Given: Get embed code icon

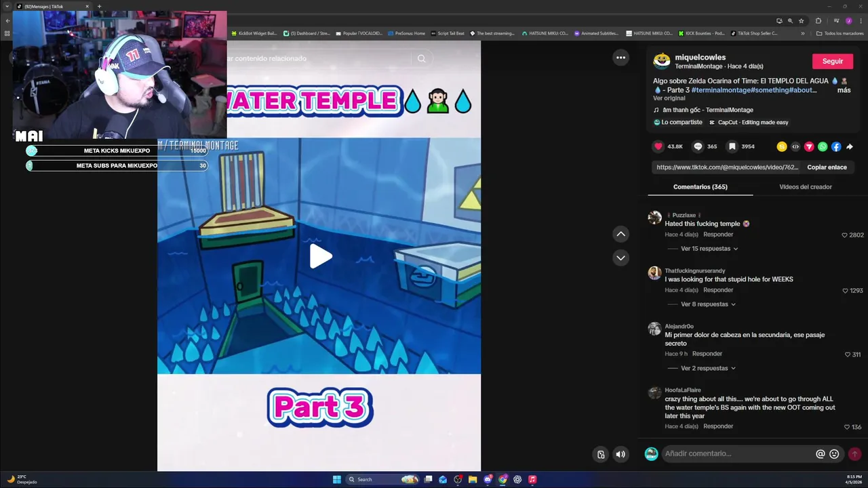Looking at the screenshot, I should pos(795,146).
